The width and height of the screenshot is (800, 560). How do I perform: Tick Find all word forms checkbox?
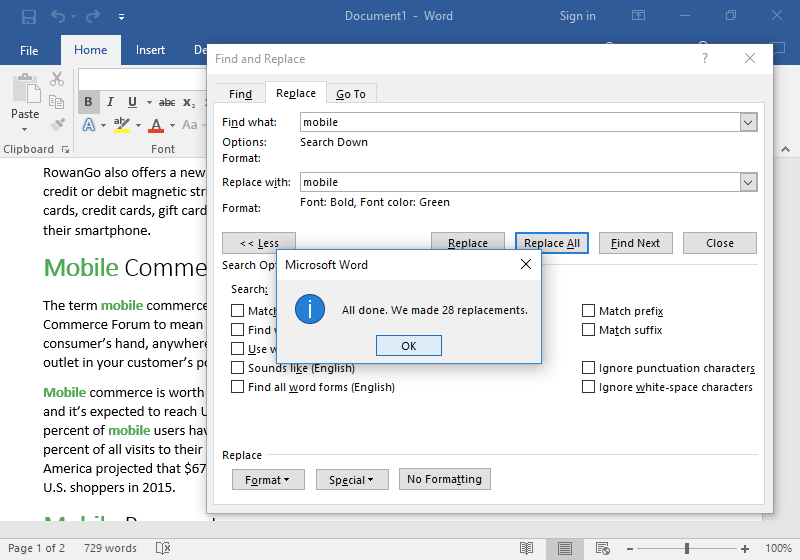[x=237, y=387]
